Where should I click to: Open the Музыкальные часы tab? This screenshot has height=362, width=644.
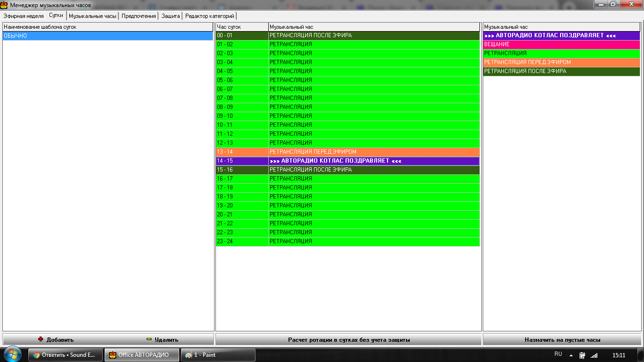tap(92, 16)
